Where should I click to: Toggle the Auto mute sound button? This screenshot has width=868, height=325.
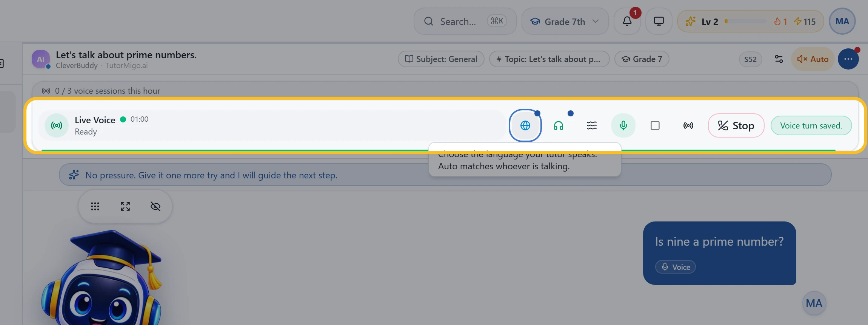click(x=813, y=59)
